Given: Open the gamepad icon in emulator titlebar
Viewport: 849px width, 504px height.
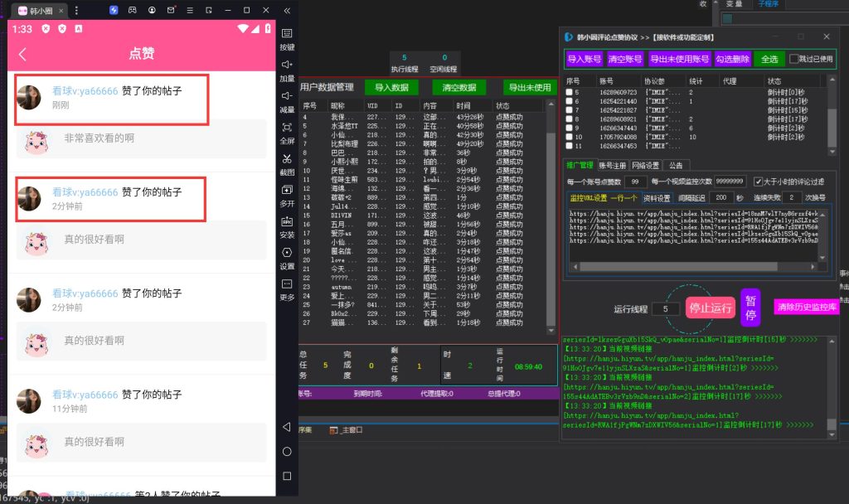Looking at the screenshot, I should coord(133,10).
